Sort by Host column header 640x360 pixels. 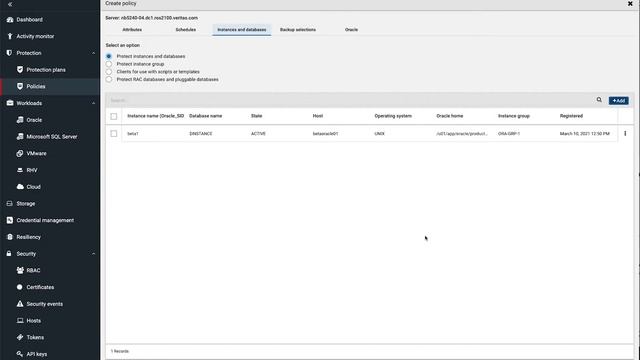coord(318,116)
